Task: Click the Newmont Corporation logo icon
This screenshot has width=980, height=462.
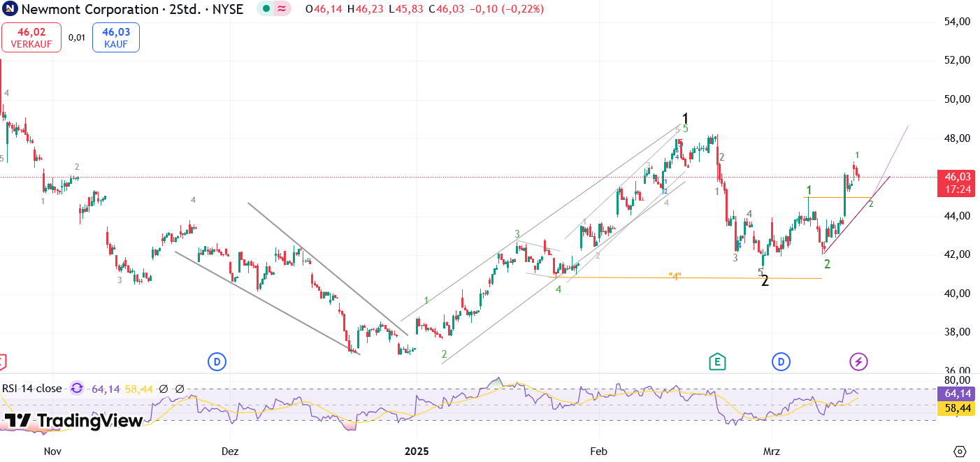Action: [10, 9]
